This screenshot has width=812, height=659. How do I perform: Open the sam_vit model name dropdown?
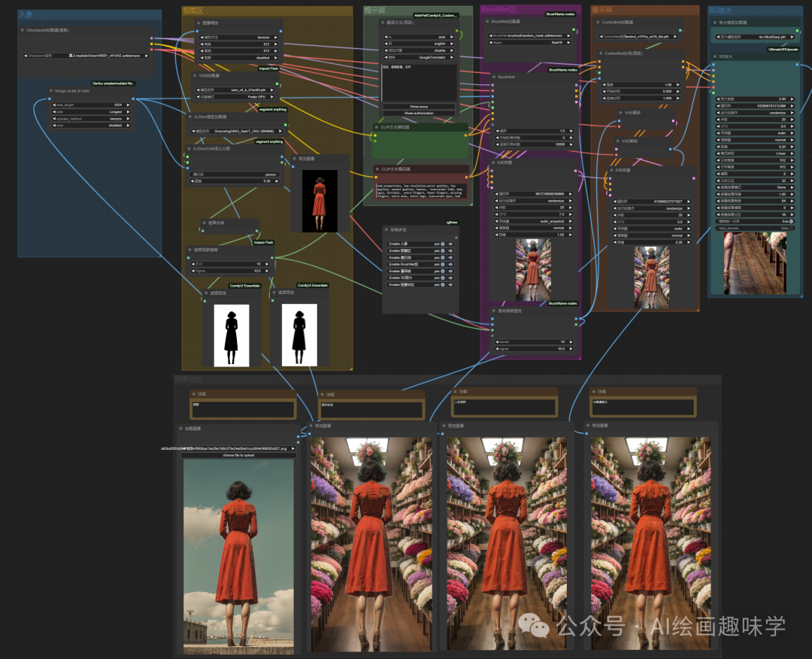pos(235,90)
